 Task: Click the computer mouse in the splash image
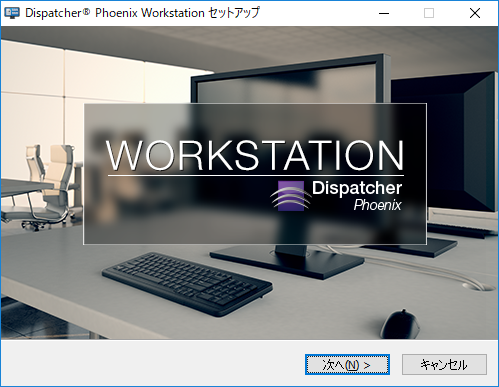point(400,324)
